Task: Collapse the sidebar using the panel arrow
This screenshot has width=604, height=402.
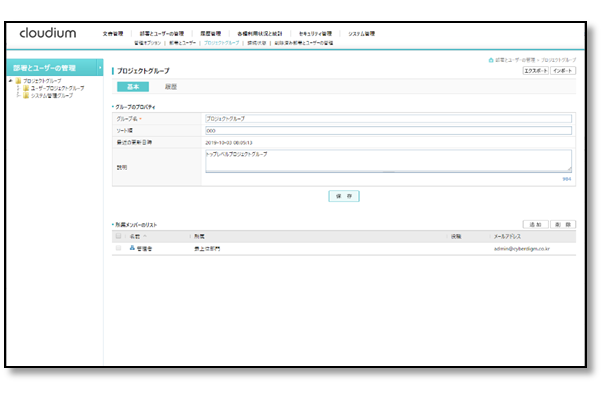Action: [x=101, y=68]
